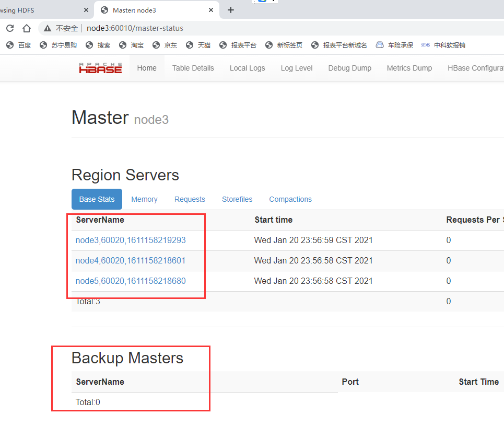This screenshot has width=504, height=425.
Task: Click the Apache HBase logo
Action: coord(100,68)
